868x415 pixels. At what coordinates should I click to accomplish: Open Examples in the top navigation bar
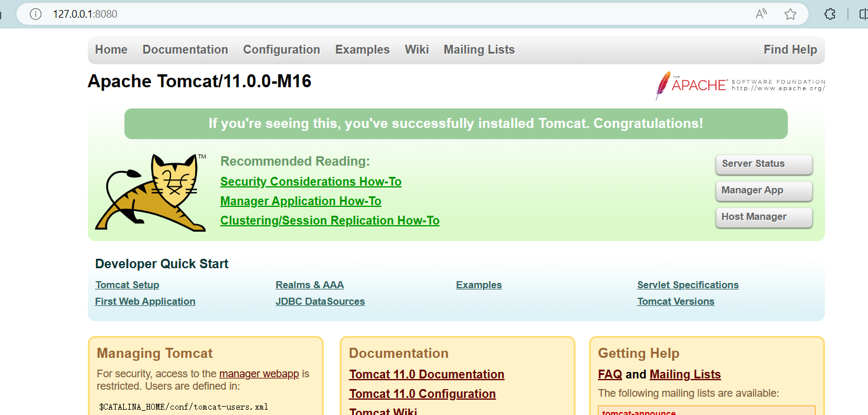(x=363, y=50)
